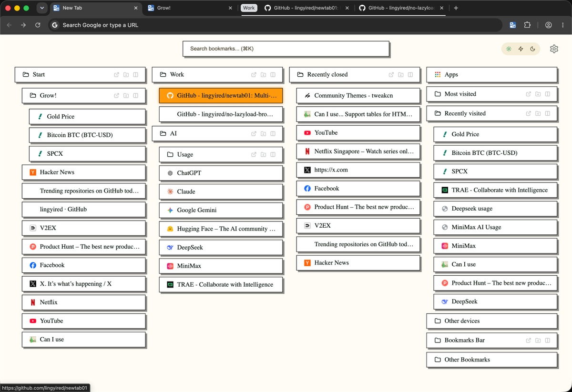This screenshot has height=392, width=572.
Task: Click the external-link icon on Bookmarks Bar
Action: click(x=529, y=341)
